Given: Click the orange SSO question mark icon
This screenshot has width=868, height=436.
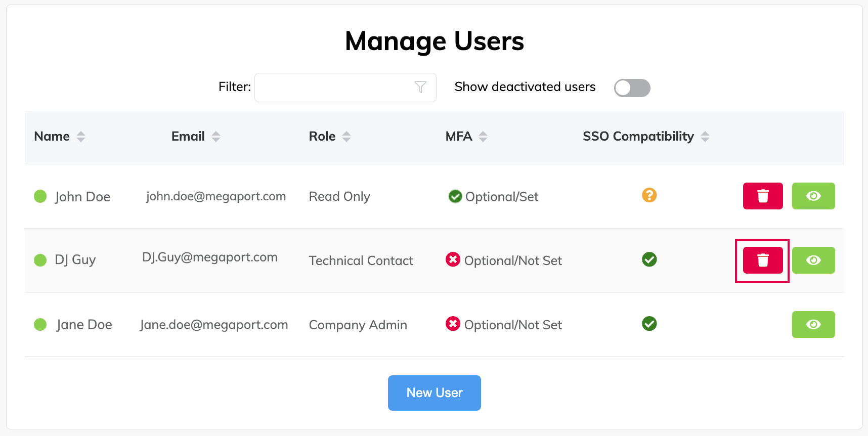Looking at the screenshot, I should coord(649,195).
